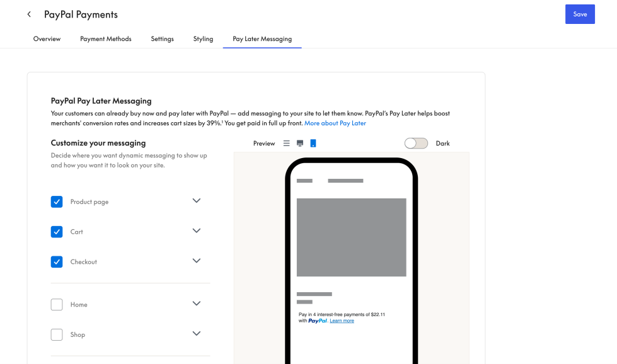Switch to the Styling tab
The width and height of the screenshot is (617, 364).
(203, 39)
